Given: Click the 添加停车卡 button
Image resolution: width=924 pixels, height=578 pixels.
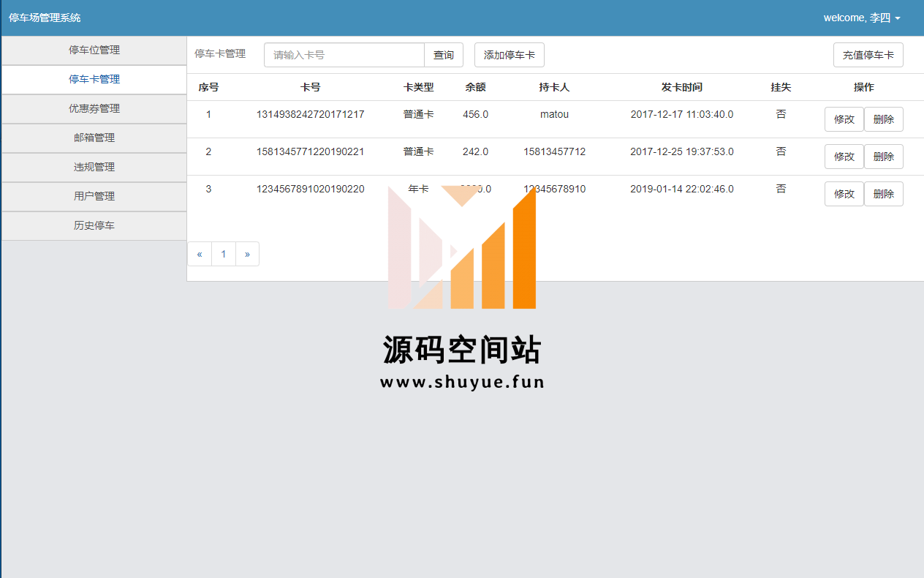Looking at the screenshot, I should pyautogui.click(x=510, y=55).
